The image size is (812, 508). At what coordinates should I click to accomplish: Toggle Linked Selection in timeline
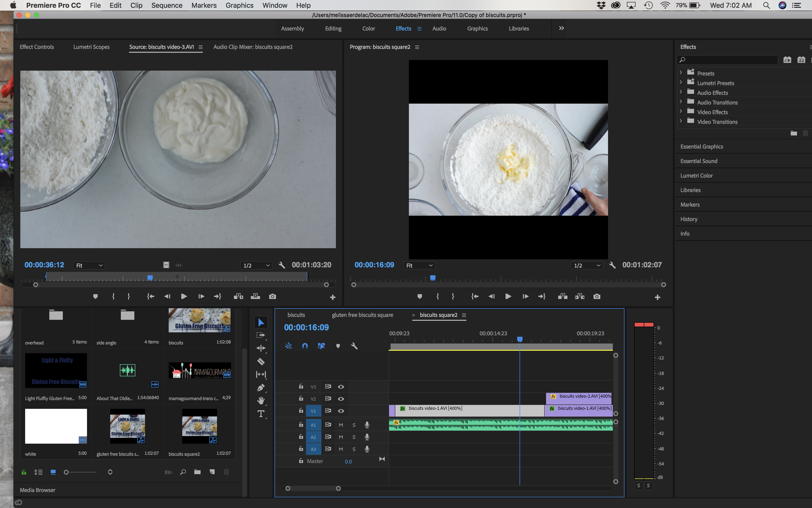point(321,346)
